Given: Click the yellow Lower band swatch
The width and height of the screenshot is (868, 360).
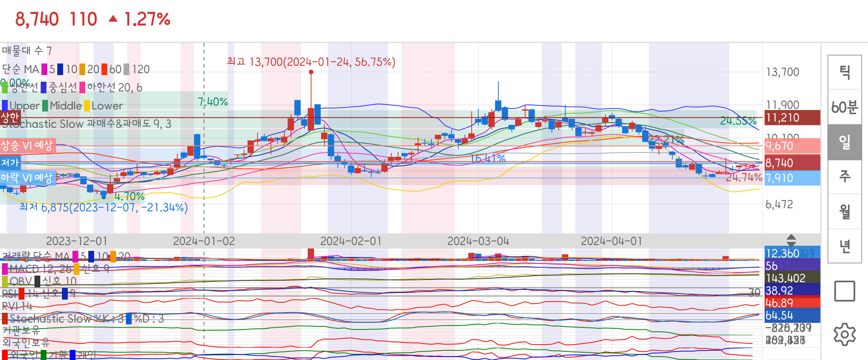Looking at the screenshot, I should pos(87,106).
